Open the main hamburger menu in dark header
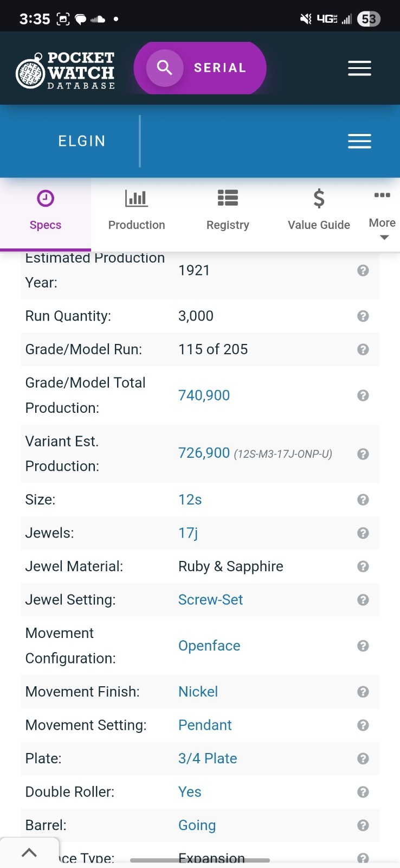 tap(359, 68)
